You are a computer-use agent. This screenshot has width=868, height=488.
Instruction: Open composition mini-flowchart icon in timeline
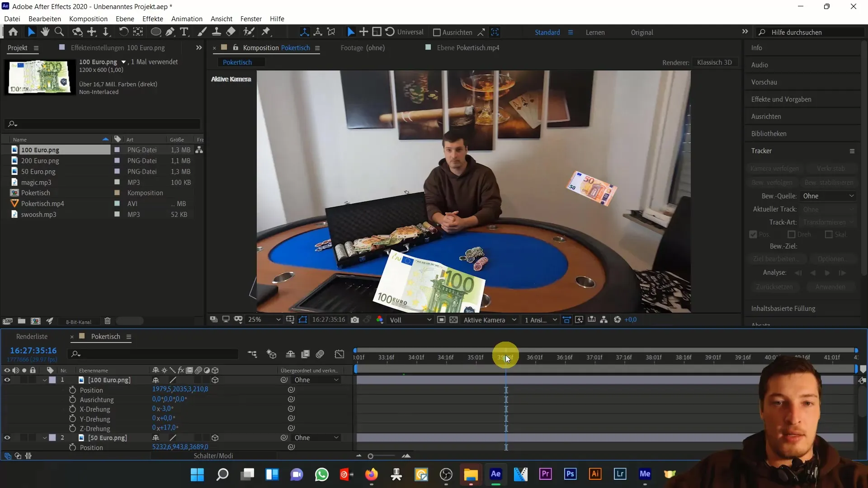point(252,354)
